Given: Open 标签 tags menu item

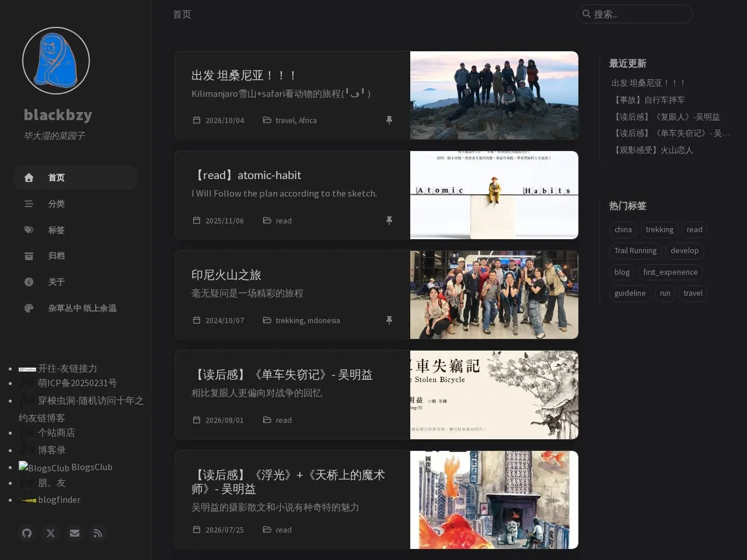Looking at the screenshot, I should coord(75,230).
